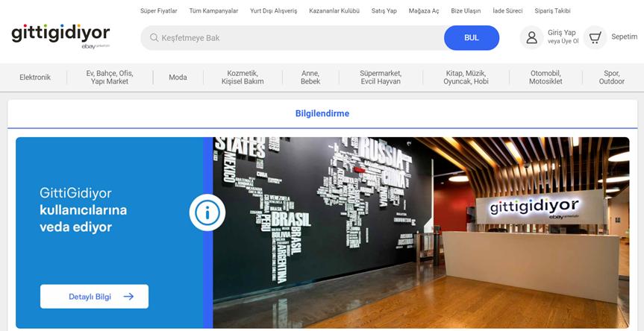Screen dimensions: 644x331
Task: Go to Sipariş Takibi
Action: [552, 11]
